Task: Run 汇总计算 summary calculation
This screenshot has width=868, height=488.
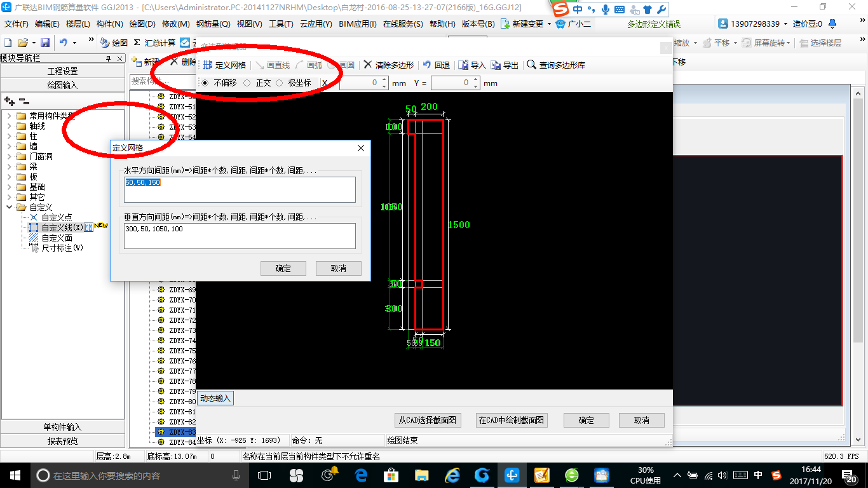Action: (154, 43)
